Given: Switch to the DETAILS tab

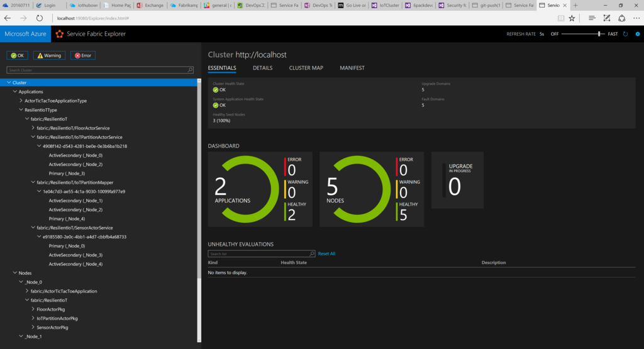Looking at the screenshot, I should (x=262, y=68).
